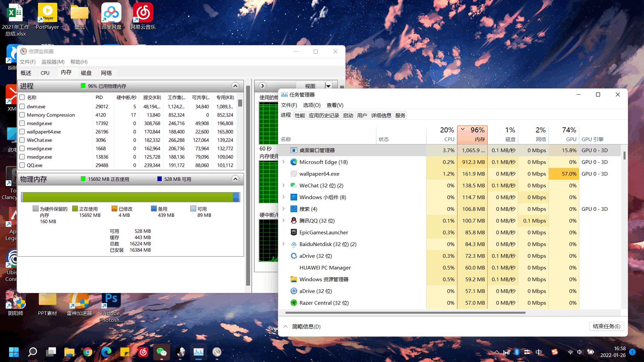Open Sogou input method tray icon
The width and height of the screenshot is (644, 362).
click(555, 352)
